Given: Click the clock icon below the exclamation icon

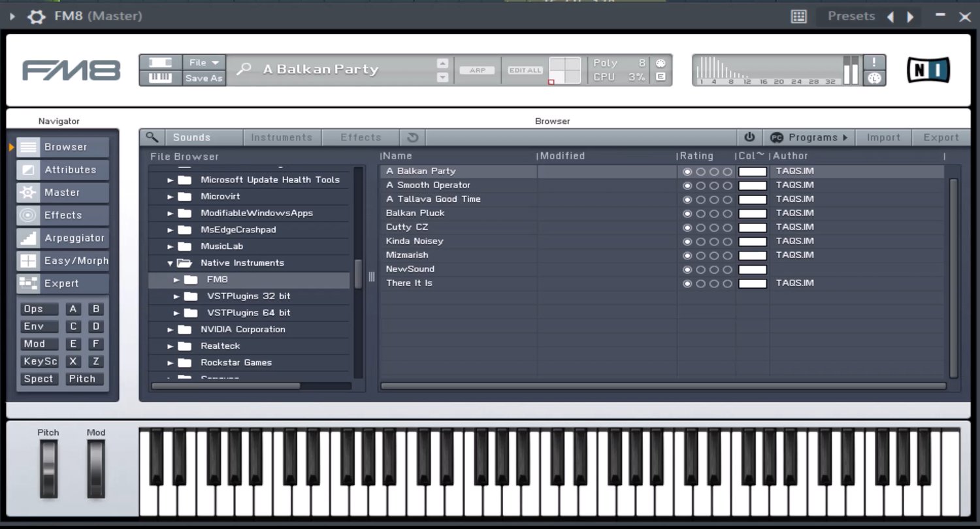Looking at the screenshot, I should [874, 78].
